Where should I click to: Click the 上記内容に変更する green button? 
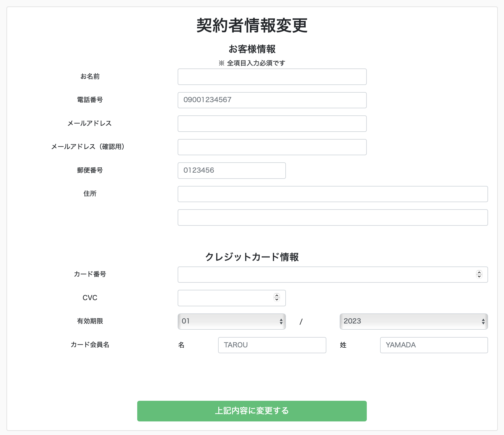252,411
